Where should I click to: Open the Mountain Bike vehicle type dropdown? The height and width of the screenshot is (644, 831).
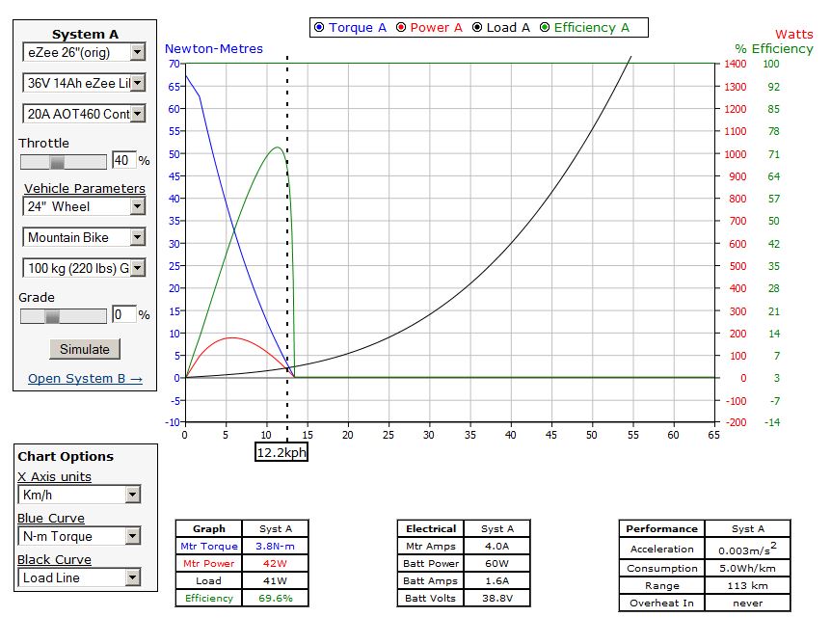(x=84, y=237)
